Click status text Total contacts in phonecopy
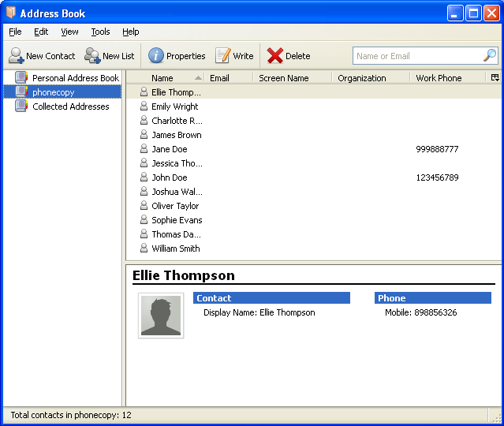Viewport: 504px width, 426px height. coord(71,415)
